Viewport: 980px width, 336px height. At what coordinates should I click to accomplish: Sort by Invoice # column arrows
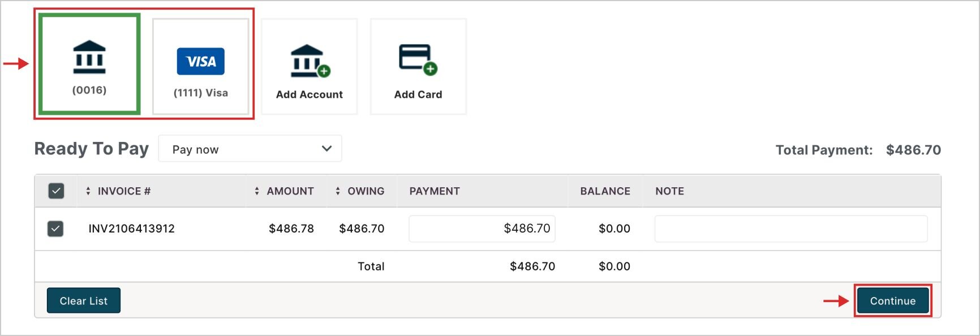coord(88,191)
